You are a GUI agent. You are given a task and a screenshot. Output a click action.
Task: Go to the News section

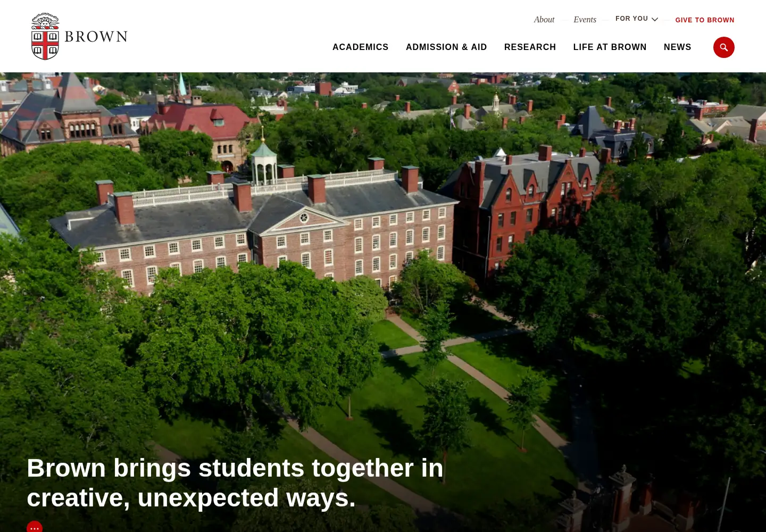(x=677, y=47)
